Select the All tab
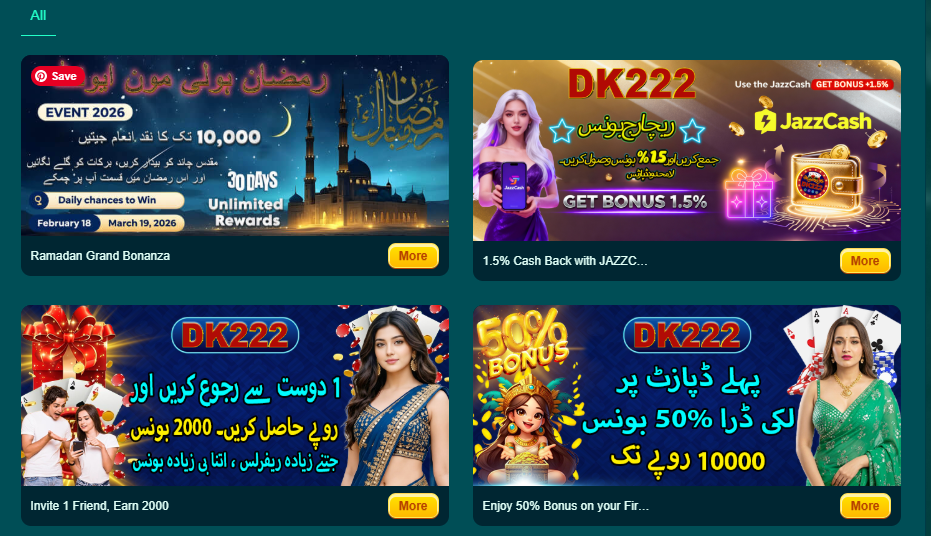 [x=38, y=16]
